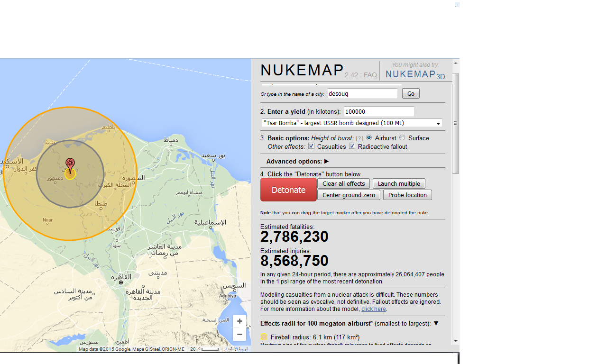Screen dimensions: 607x364
Task: Expand Advanced options
Action: [x=297, y=161]
